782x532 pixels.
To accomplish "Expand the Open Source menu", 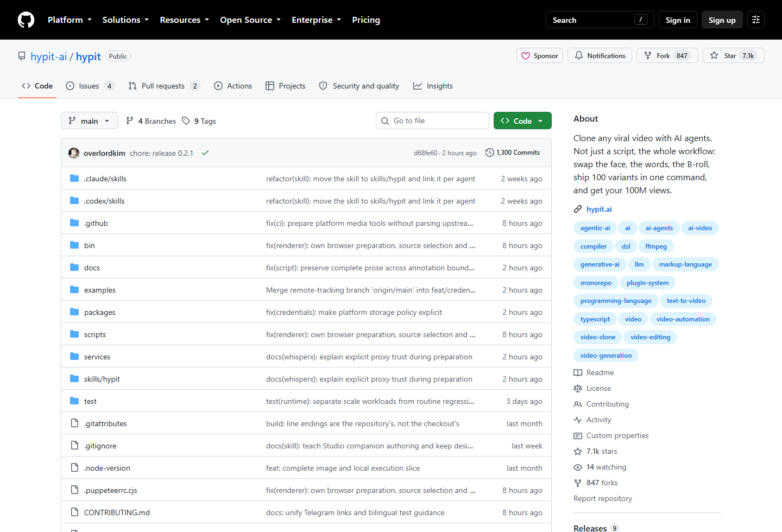I will click(x=250, y=20).
